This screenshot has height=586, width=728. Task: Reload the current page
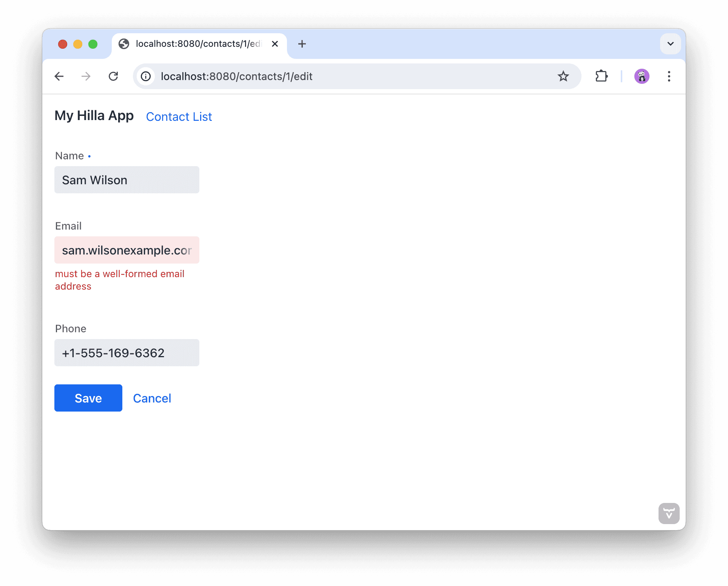pyautogui.click(x=113, y=76)
